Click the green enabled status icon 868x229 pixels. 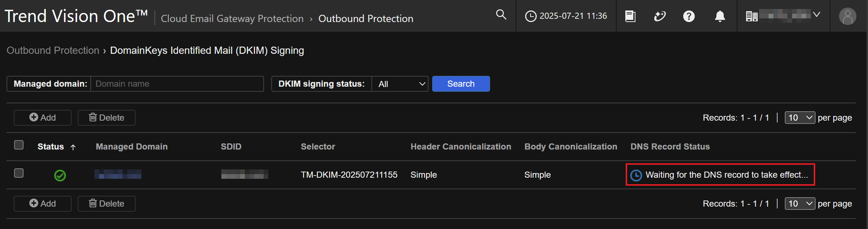(x=60, y=176)
